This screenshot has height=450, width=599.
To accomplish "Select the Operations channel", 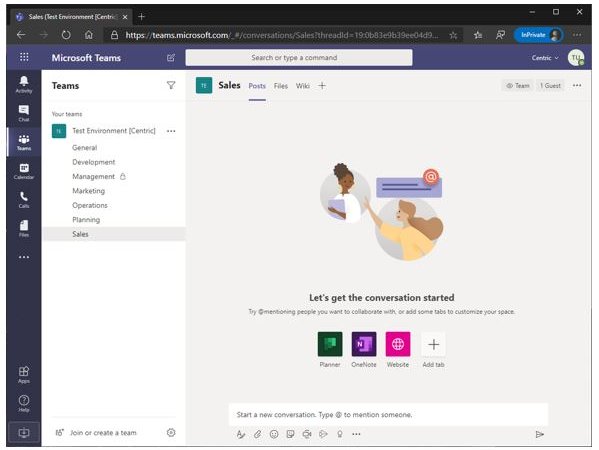I will [x=90, y=205].
